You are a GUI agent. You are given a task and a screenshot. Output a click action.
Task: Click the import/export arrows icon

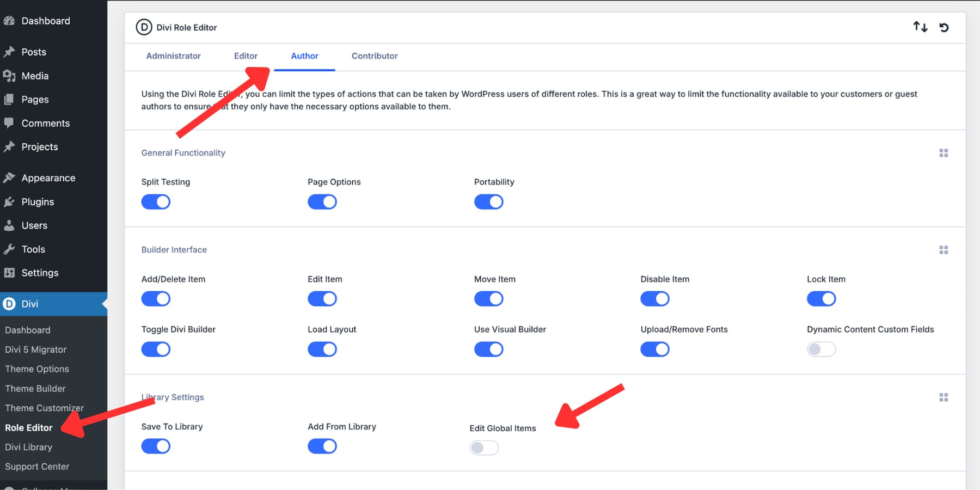(920, 27)
